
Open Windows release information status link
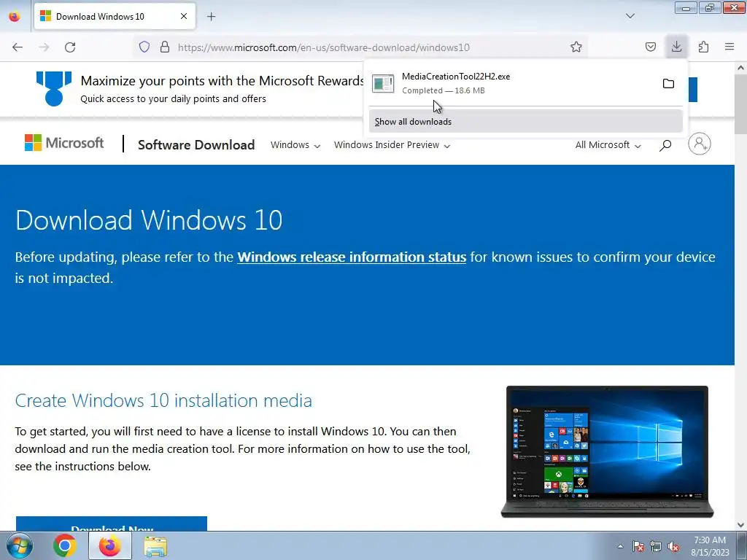pos(352,257)
